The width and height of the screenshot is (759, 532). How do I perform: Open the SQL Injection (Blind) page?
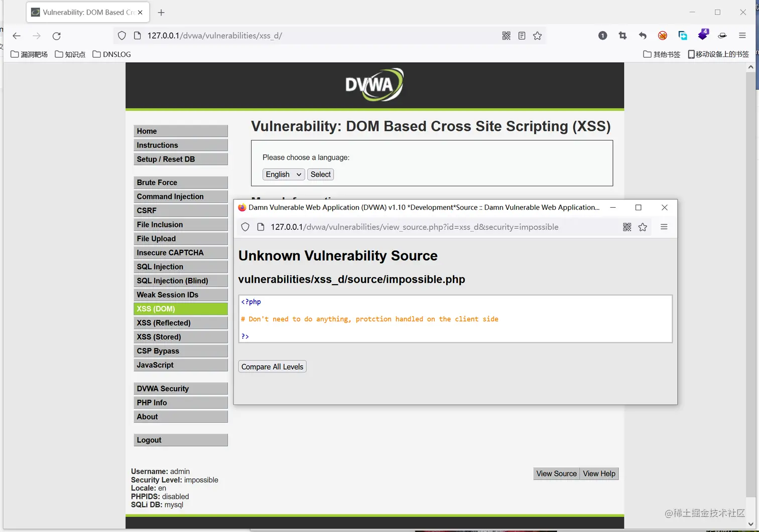pyautogui.click(x=181, y=281)
